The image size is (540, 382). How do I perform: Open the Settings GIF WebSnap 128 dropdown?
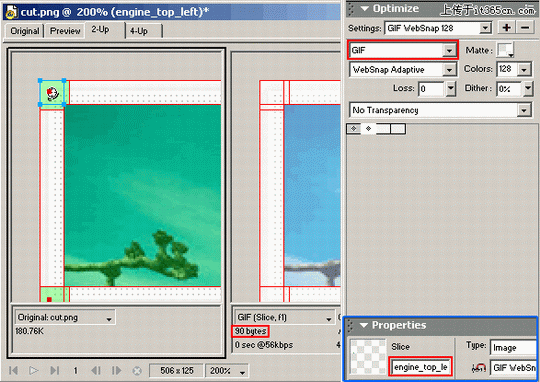[437, 28]
